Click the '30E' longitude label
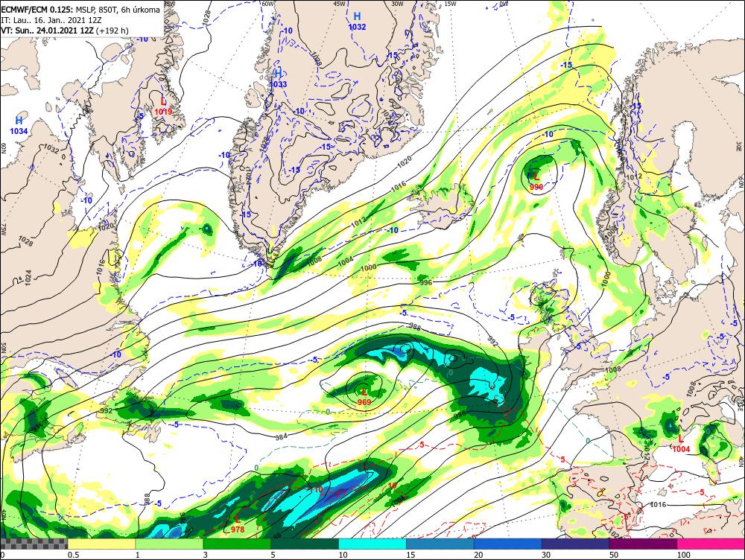 point(741,145)
